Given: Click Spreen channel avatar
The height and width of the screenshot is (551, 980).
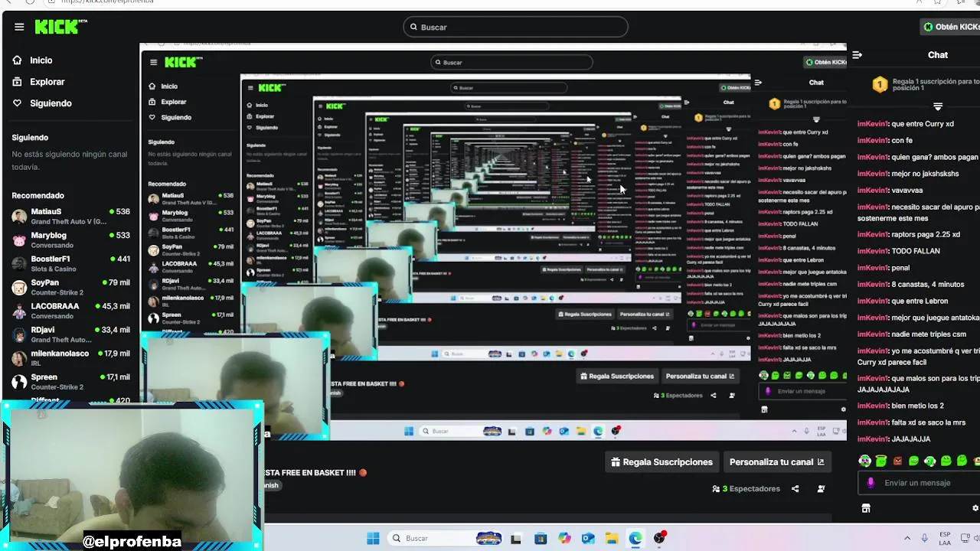Looking at the screenshot, I should tap(19, 382).
